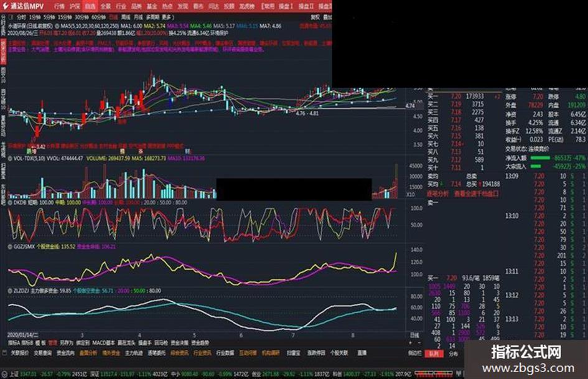
Task: Open the 主力轨迹 bottom tab
Action: [134, 353]
